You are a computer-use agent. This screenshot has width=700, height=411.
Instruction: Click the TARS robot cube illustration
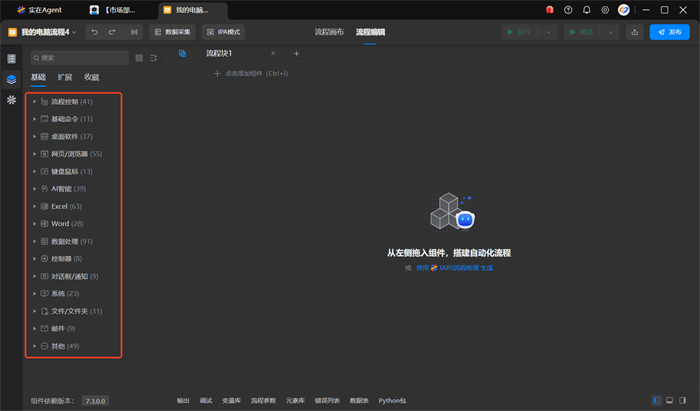click(452, 211)
